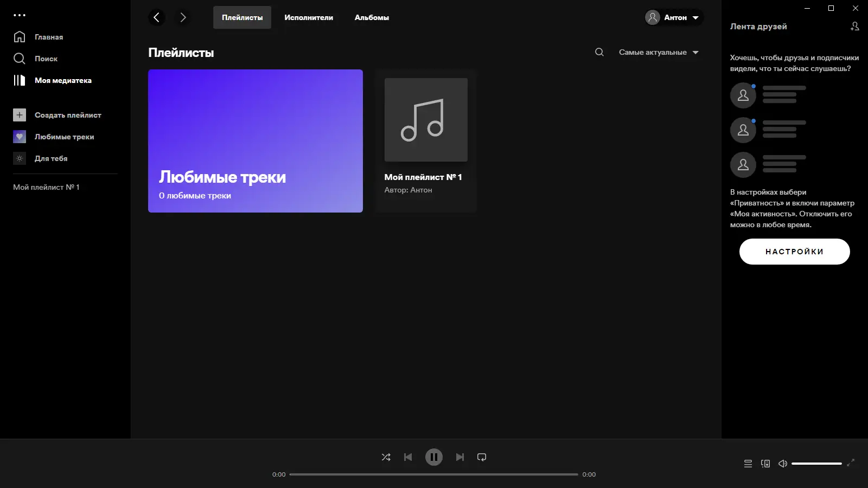Switch to the Исполнители tab
The height and width of the screenshot is (488, 868).
coord(308,17)
